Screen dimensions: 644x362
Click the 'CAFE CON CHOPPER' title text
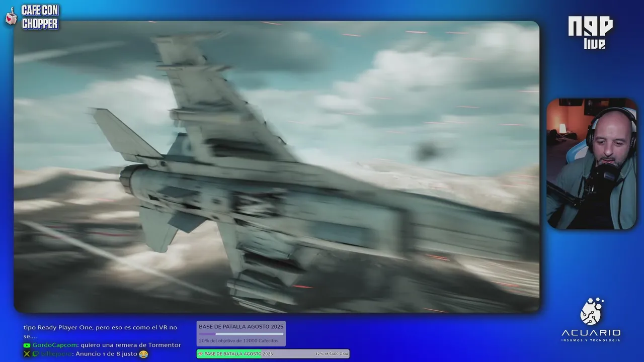(x=40, y=17)
